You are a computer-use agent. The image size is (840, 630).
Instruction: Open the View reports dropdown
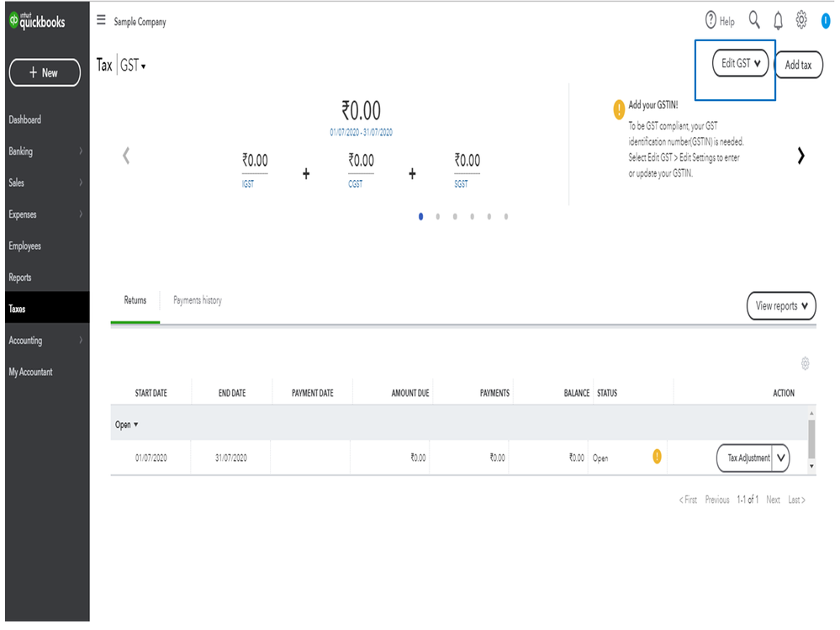tap(781, 306)
